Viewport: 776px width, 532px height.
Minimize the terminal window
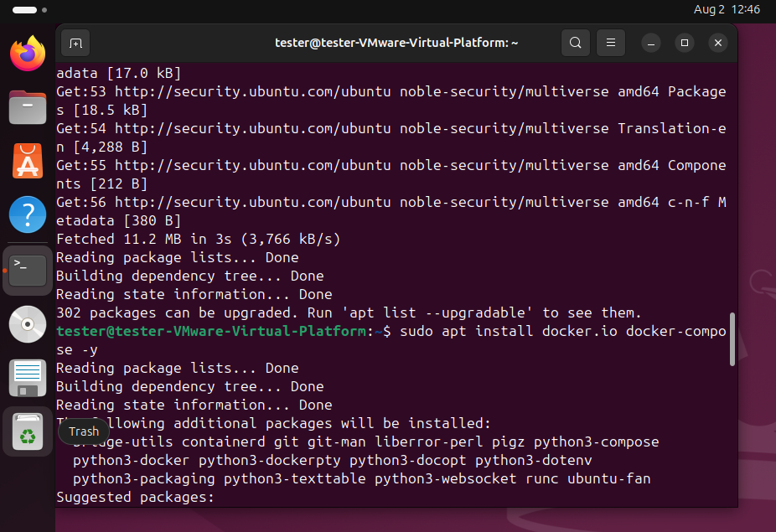651,43
